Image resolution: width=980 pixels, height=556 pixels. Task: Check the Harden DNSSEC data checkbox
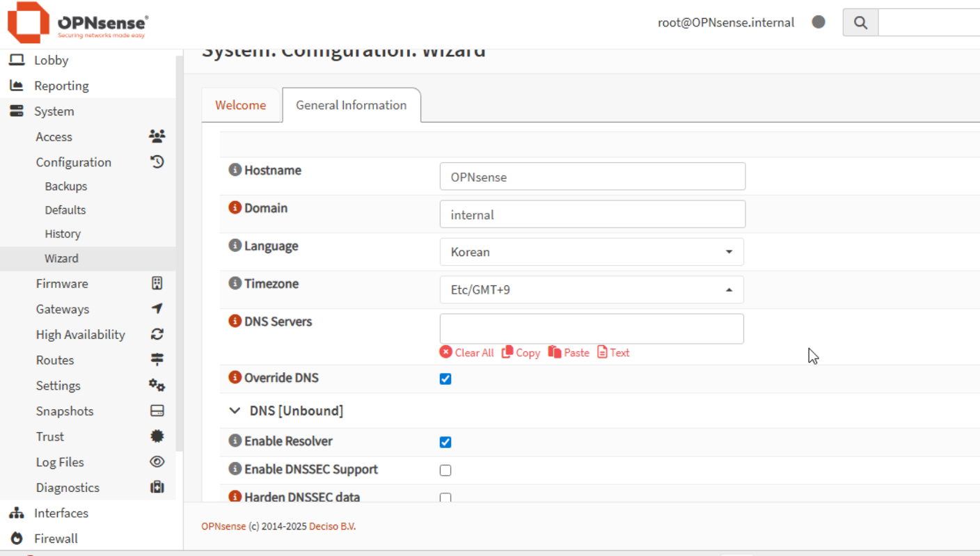(x=445, y=498)
